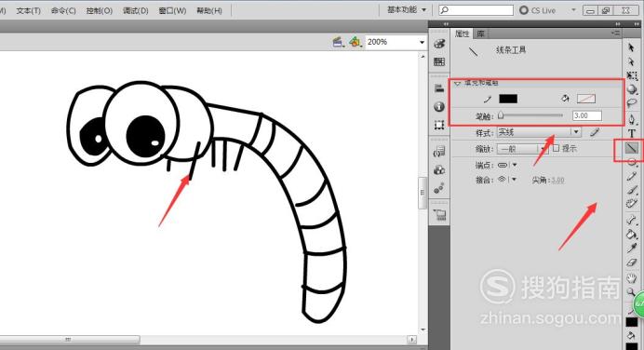Select the Deco tool
Viewport: 644px width, 350px height.
632,203
